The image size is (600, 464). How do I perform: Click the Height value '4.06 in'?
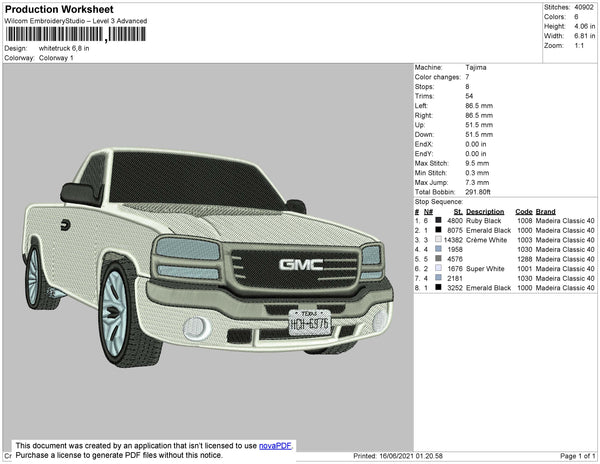click(584, 26)
